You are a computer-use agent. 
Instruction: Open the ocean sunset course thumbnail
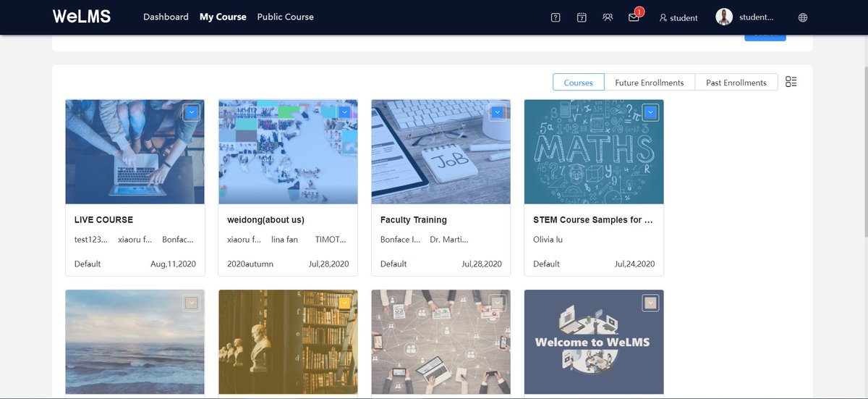click(x=135, y=343)
